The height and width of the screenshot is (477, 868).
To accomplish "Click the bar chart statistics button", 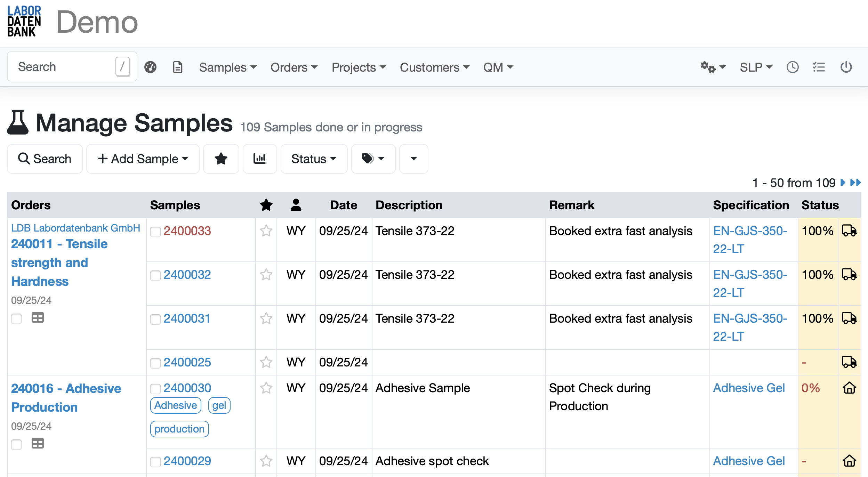I will (259, 159).
